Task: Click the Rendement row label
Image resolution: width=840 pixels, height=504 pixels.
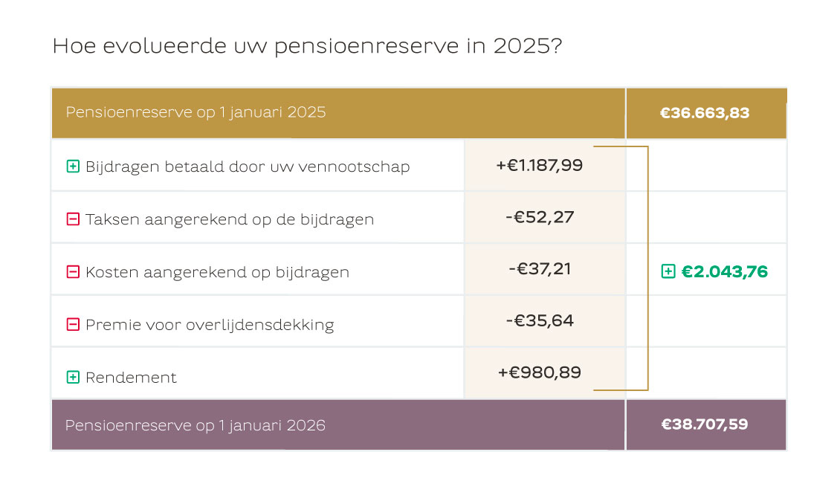Action: tap(131, 378)
